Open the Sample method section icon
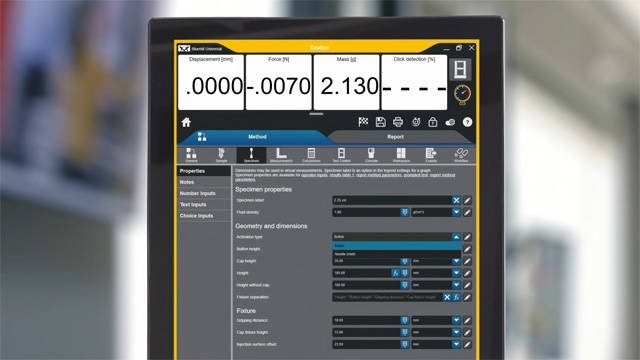Screen dimensions: 640x360 coord(221,155)
